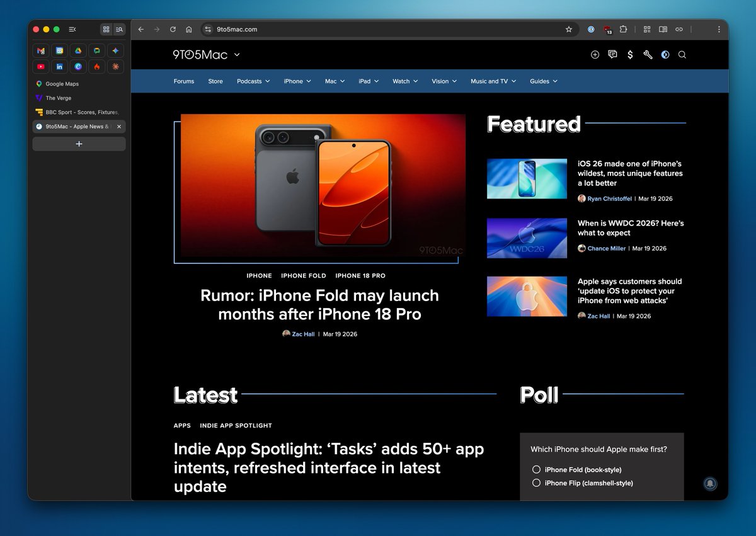Open the Chrome three-dot menu

coord(719,29)
